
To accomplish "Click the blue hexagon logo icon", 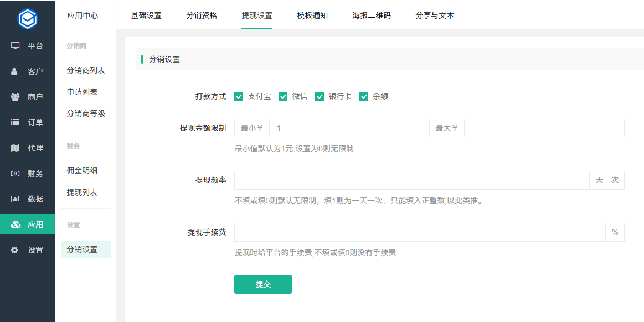I will (x=28, y=18).
